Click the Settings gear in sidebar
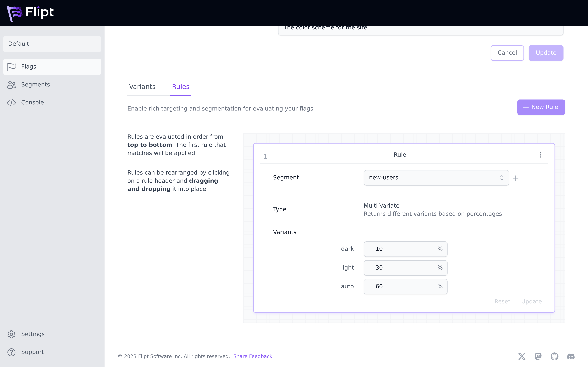The height and width of the screenshot is (367, 588). click(x=11, y=334)
